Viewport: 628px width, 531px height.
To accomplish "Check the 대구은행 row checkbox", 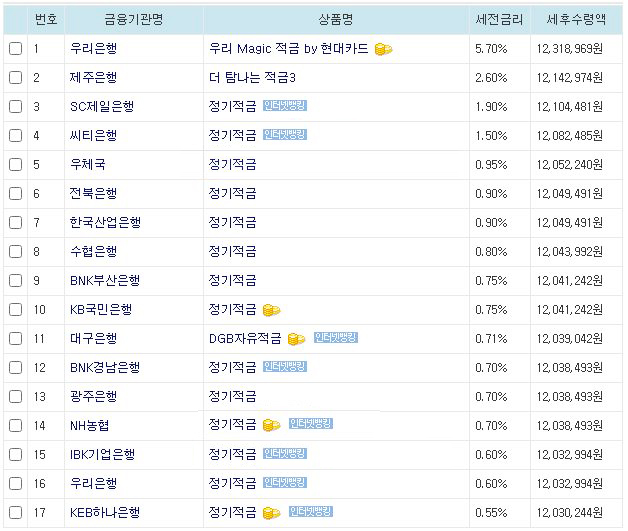I will click(x=15, y=338).
